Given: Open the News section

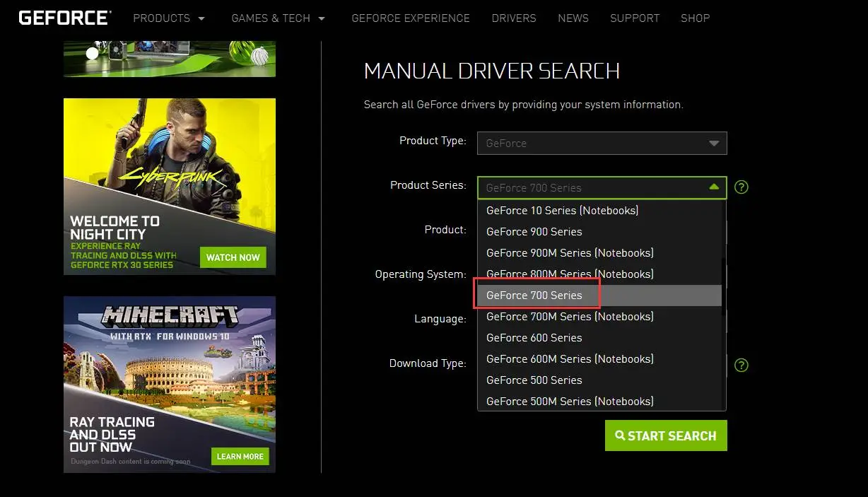Looking at the screenshot, I should click(x=573, y=18).
